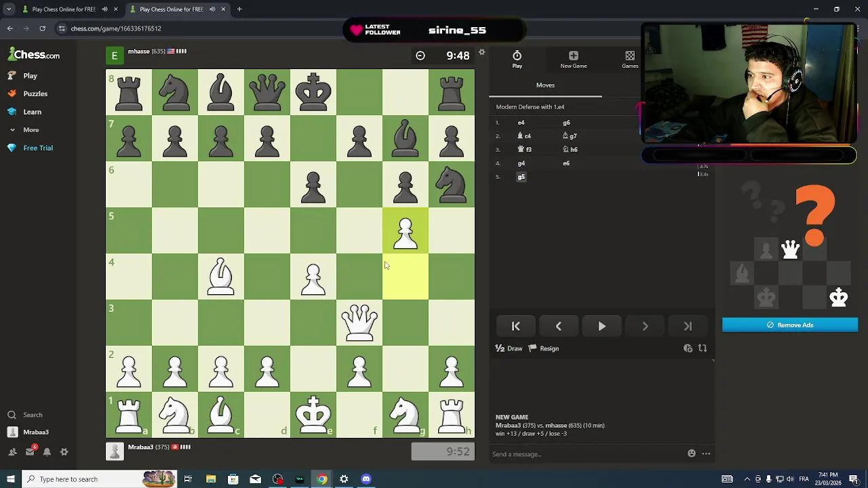Open sidebar settings gear
Image resolution: width=868 pixels, height=488 pixels.
(x=64, y=452)
